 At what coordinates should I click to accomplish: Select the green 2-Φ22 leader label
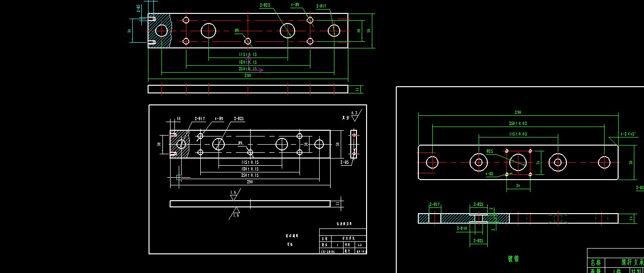tap(264, 5)
